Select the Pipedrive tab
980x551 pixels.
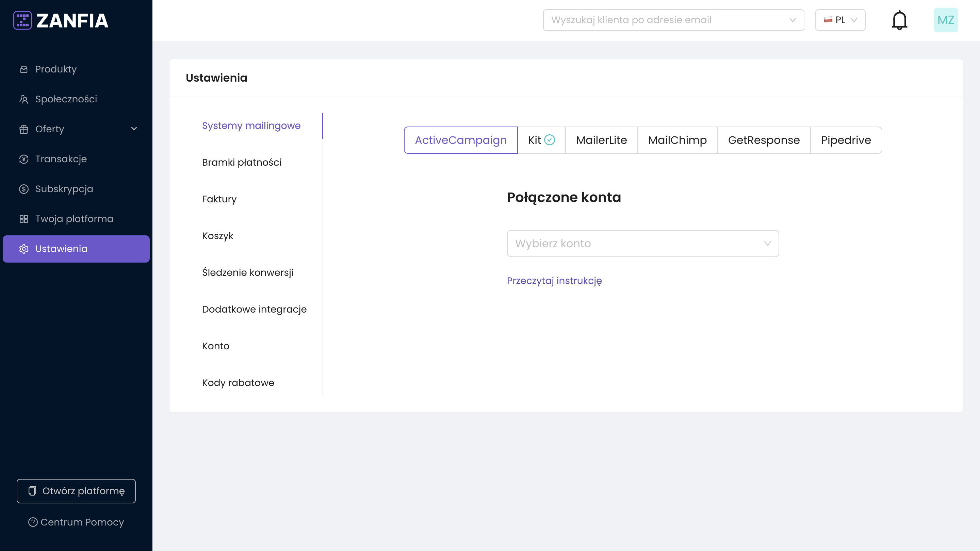[846, 140]
